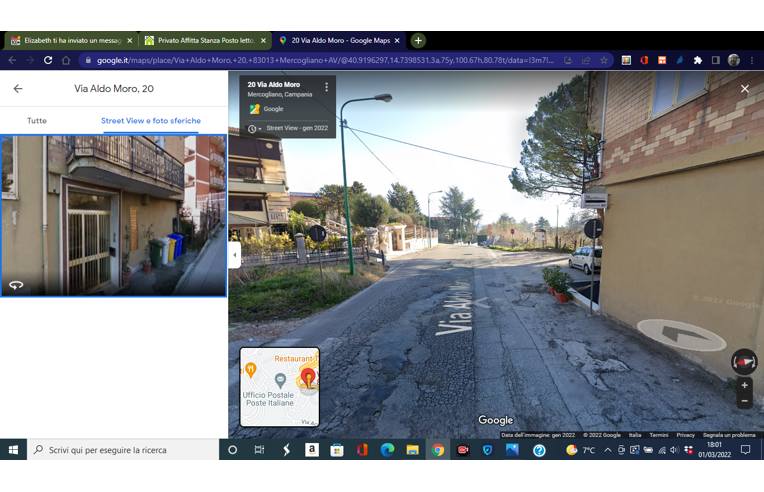Click the mini map thumbnail
This screenshot has width=764, height=492.
(x=279, y=387)
